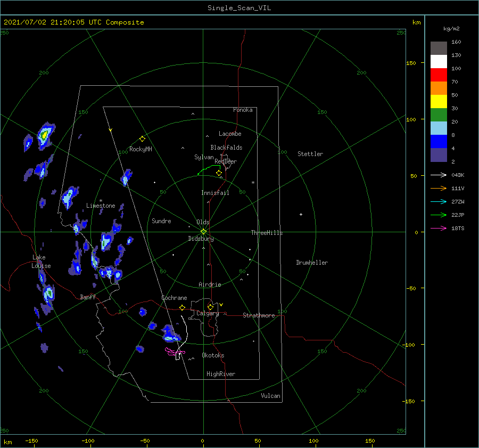Click the 111V legend label

458,189
